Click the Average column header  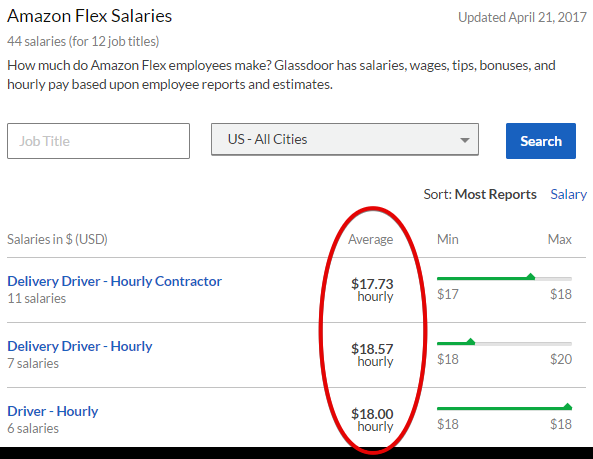point(371,239)
